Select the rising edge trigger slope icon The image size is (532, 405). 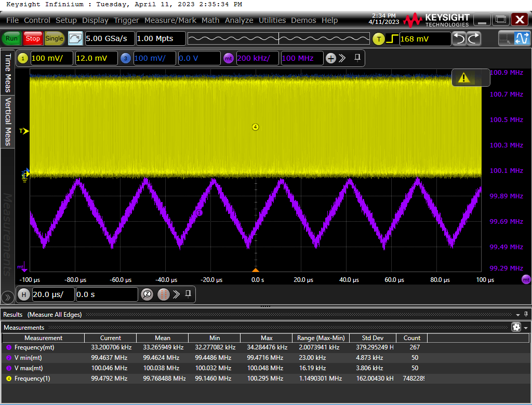point(392,39)
